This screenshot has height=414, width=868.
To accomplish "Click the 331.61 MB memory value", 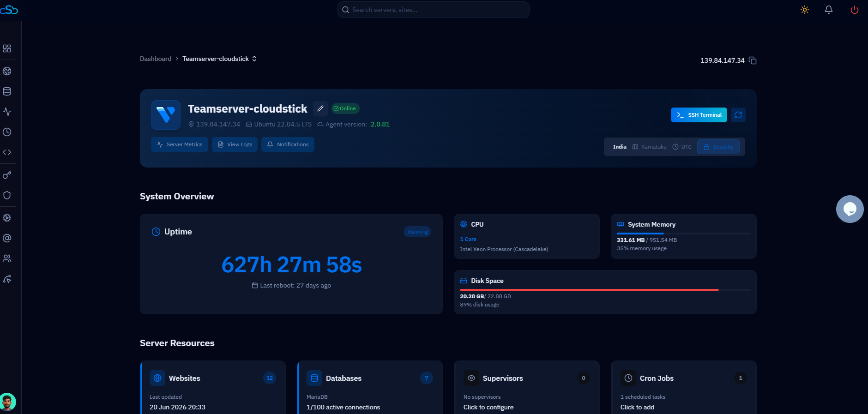I will coord(631,240).
